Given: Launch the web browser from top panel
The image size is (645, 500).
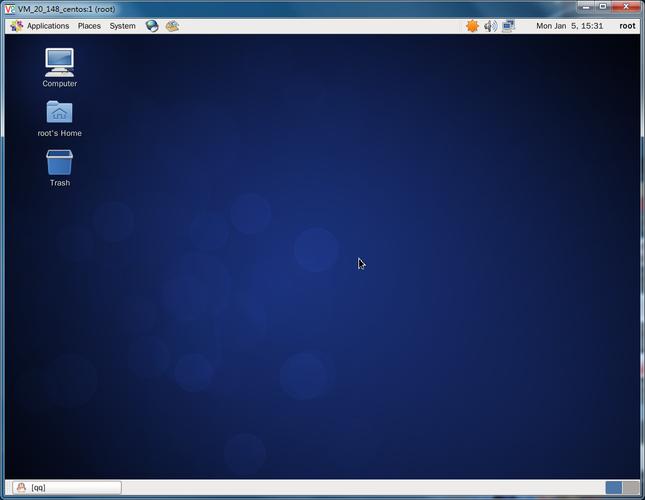Looking at the screenshot, I should 152,26.
